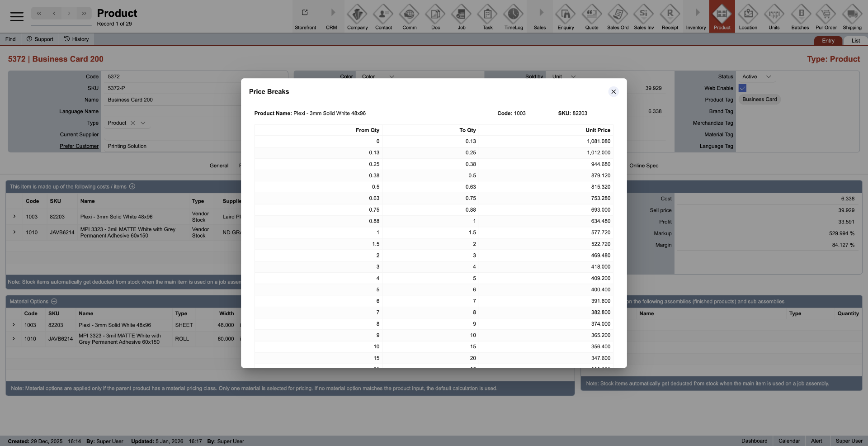The width and height of the screenshot is (868, 446).
Task: Open the hamburger main menu
Action: 17,17
